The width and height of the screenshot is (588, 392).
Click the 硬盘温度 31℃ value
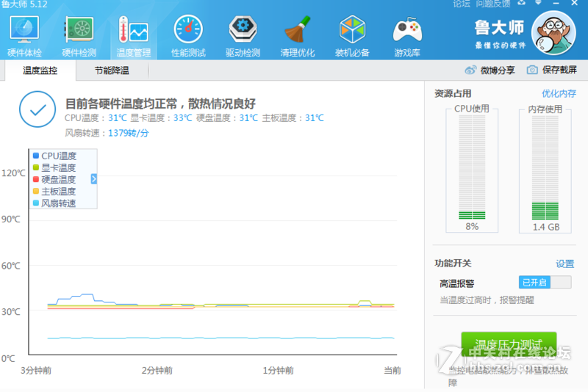click(248, 118)
